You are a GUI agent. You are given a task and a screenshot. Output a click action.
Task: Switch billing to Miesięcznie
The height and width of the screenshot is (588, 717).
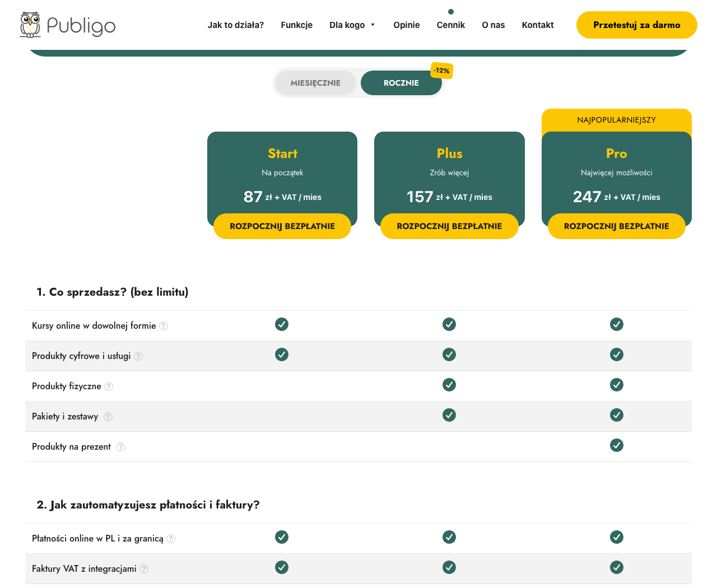pyautogui.click(x=315, y=83)
